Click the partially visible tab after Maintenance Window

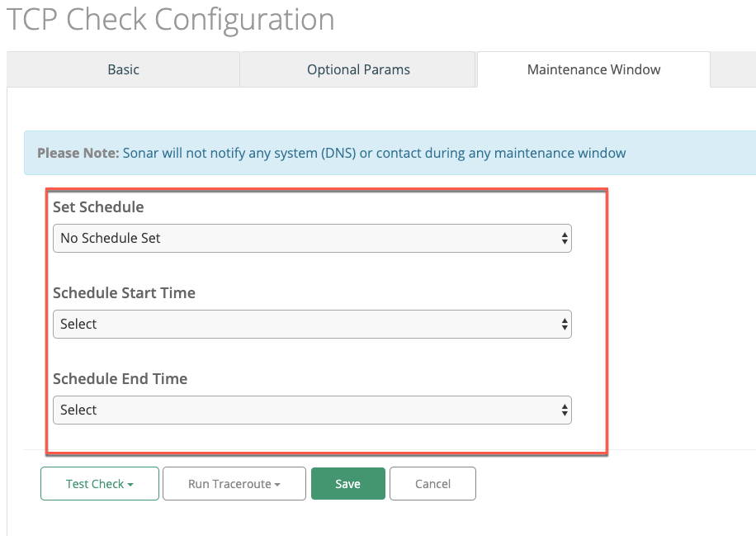734,69
